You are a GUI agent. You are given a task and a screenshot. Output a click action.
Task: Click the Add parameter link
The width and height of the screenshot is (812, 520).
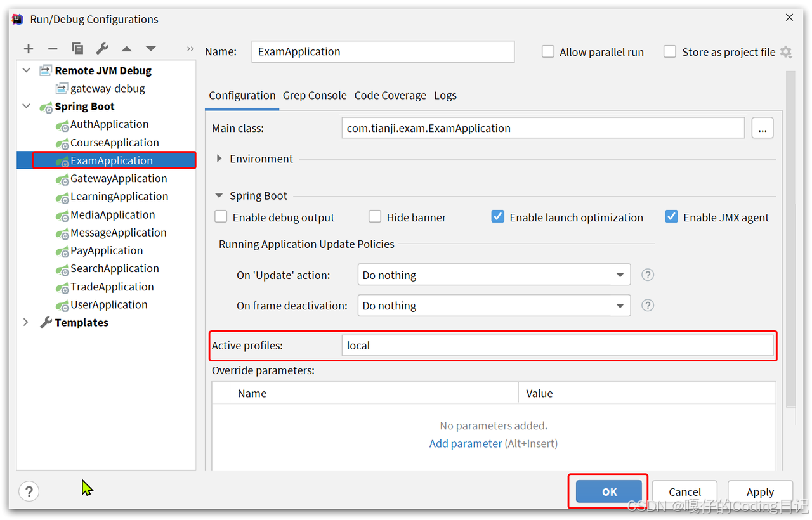pos(466,443)
